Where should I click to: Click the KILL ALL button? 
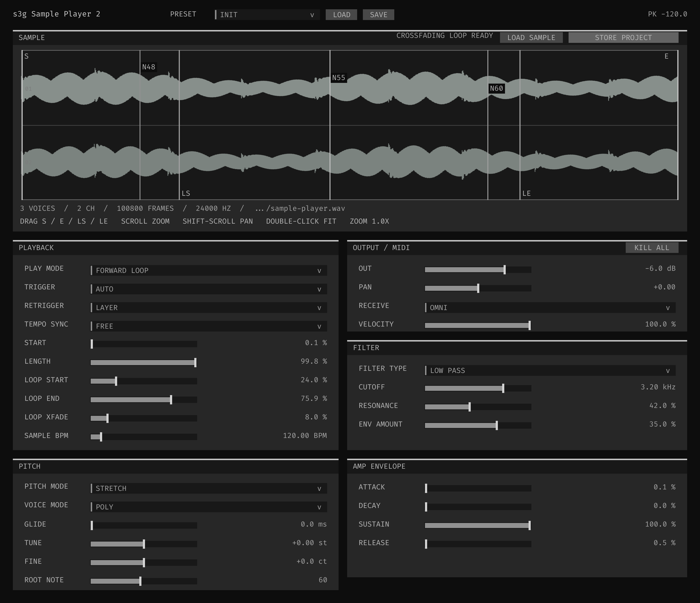652,248
